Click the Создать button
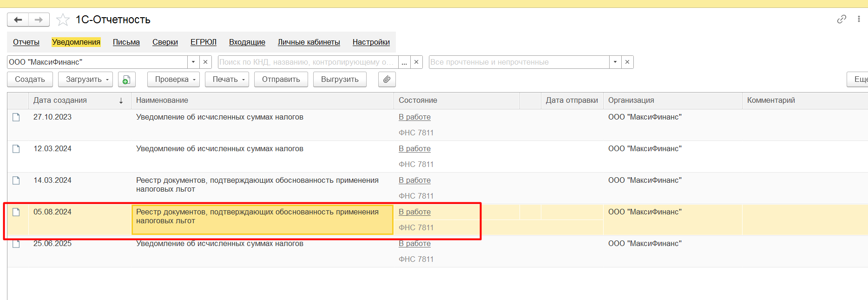 pyautogui.click(x=30, y=80)
